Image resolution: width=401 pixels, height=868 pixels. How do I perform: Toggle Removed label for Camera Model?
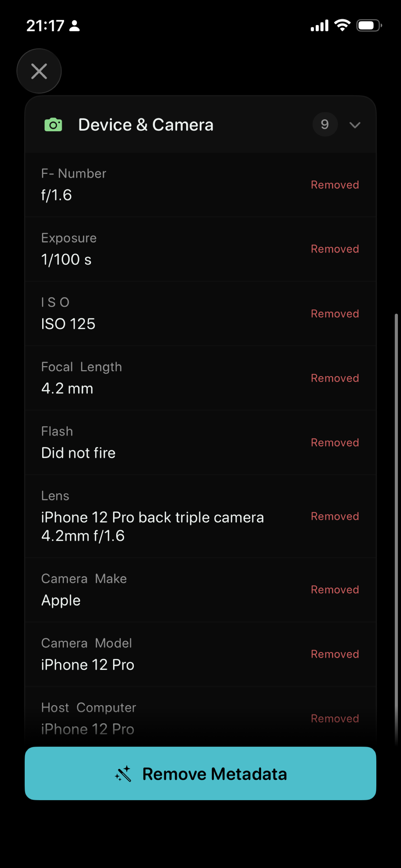click(x=335, y=654)
